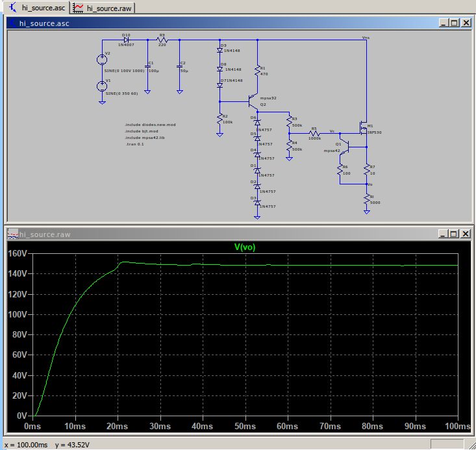The image size is (476, 450).
Task: Click the Vo net label
Action: pyautogui.click(x=370, y=184)
